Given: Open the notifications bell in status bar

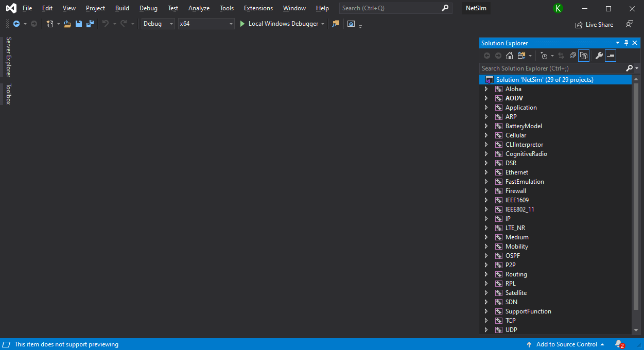Looking at the screenshot, I should [619, 344].
